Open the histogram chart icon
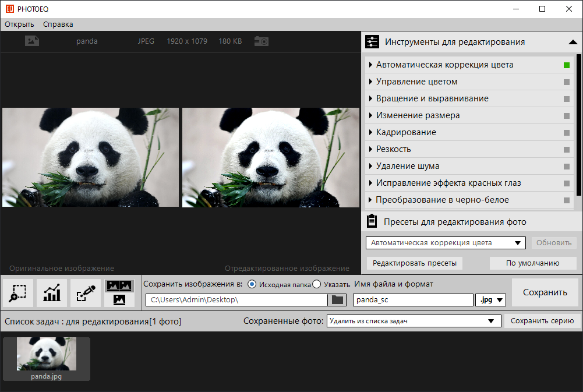The height and width of the screenshot is (392, 583). pyautogui.click(x=52, y=292)
